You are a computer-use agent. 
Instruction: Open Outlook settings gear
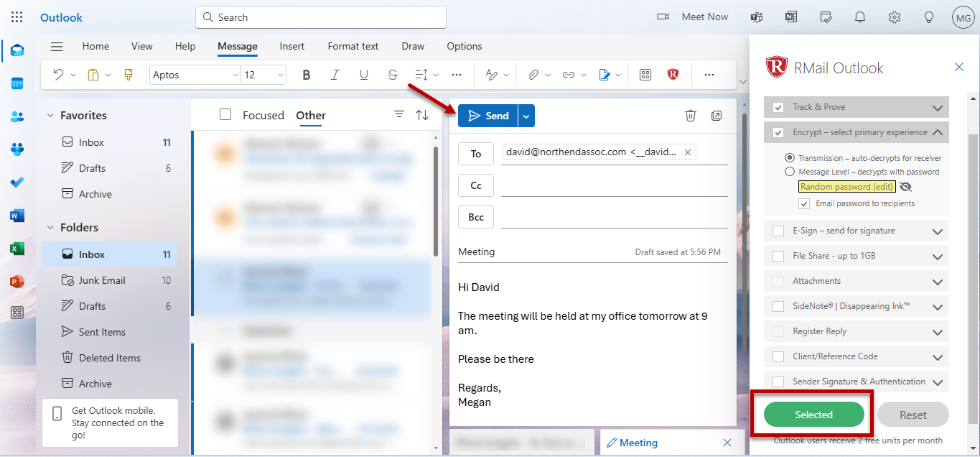894,17
